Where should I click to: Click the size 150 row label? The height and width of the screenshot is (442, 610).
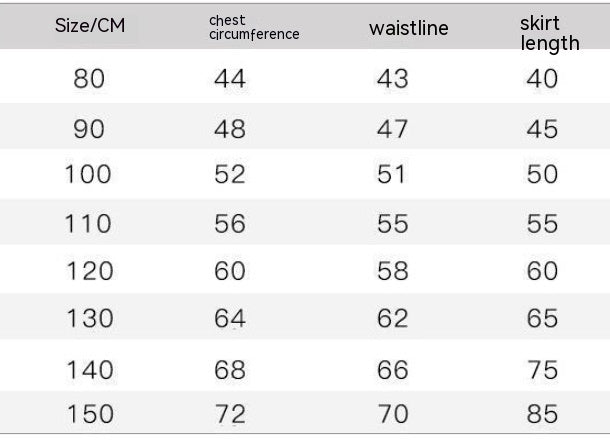click(88, 413)
